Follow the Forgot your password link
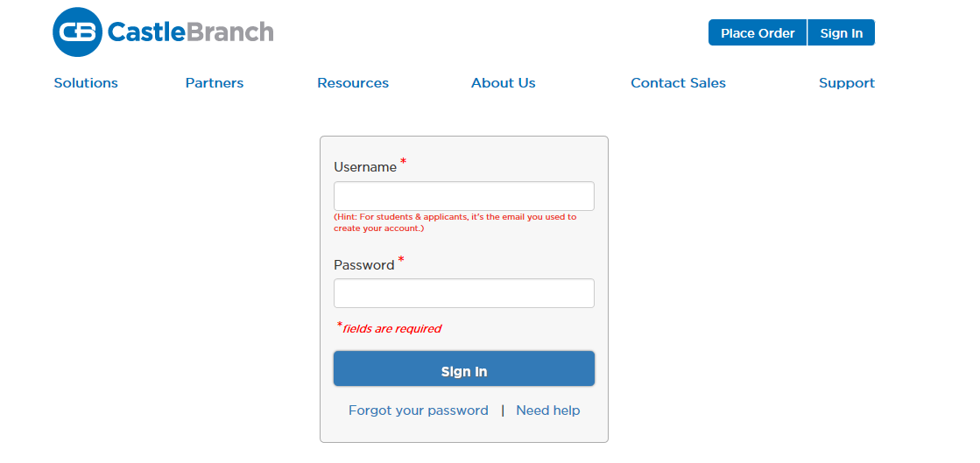980x463 pixels. coord(419,410)
